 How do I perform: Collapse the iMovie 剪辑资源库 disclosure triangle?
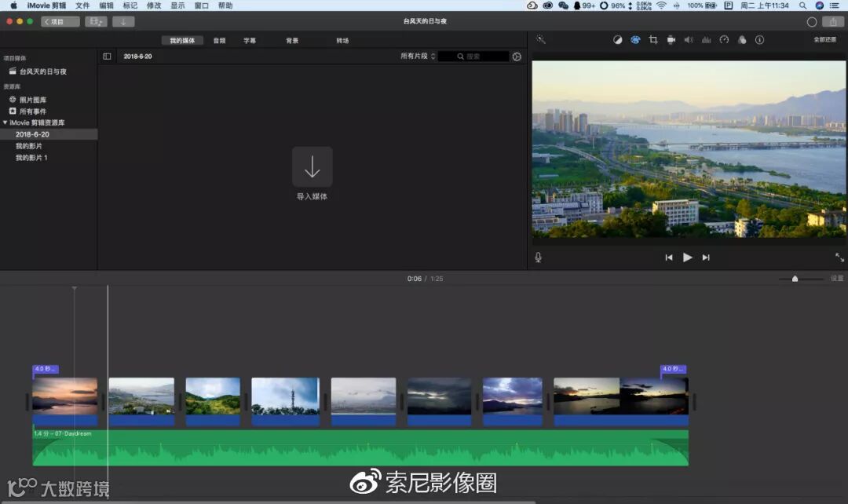coord(5,122)
